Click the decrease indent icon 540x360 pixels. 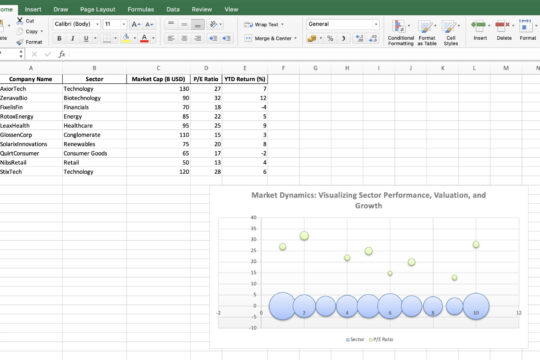click(x=213, y=38)
